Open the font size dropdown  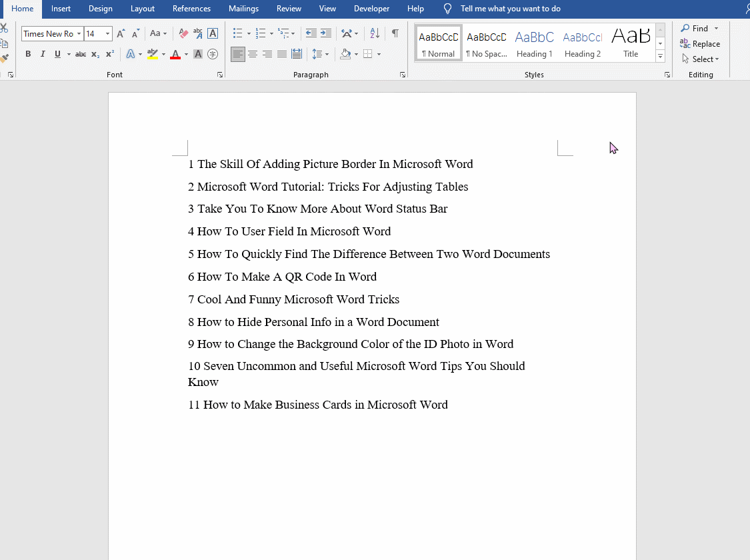point(107,34)
